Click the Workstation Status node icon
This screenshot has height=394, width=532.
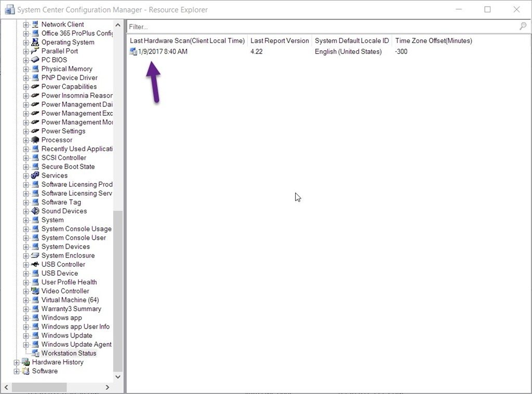point(35,353)
